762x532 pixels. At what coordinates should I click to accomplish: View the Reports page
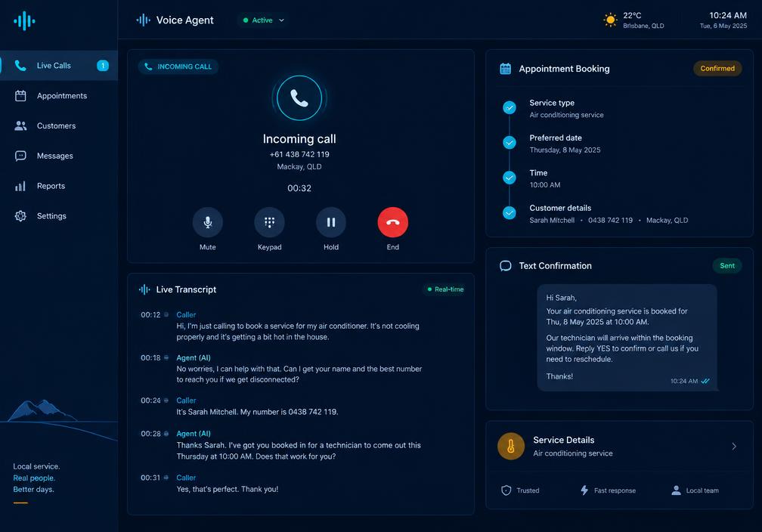(x=59, y=186)
